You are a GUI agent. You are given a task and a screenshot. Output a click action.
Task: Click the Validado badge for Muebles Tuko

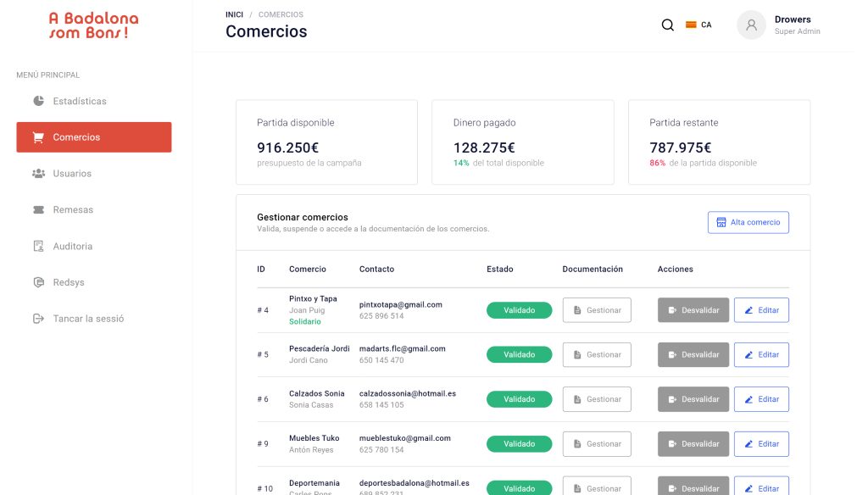520,443
